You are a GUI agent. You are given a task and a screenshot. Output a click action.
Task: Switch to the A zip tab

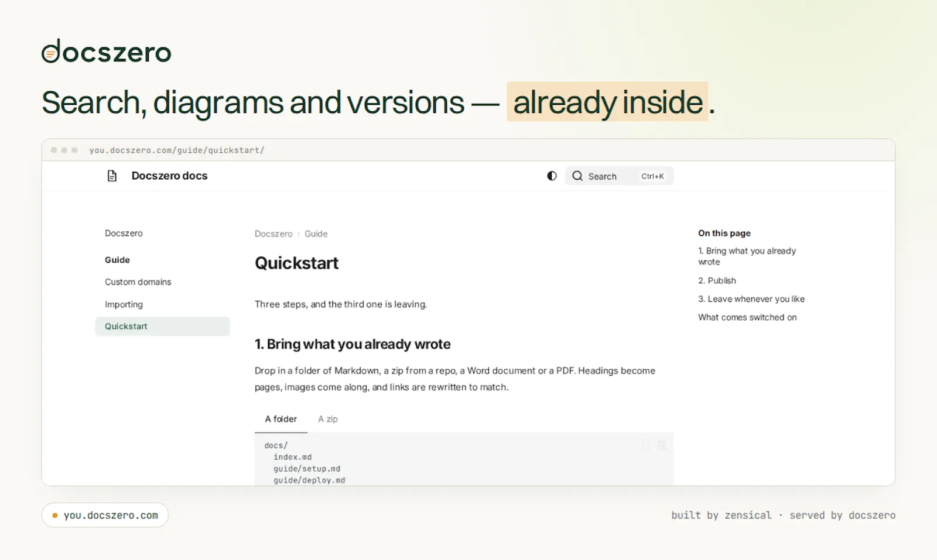tap(328, 419)
